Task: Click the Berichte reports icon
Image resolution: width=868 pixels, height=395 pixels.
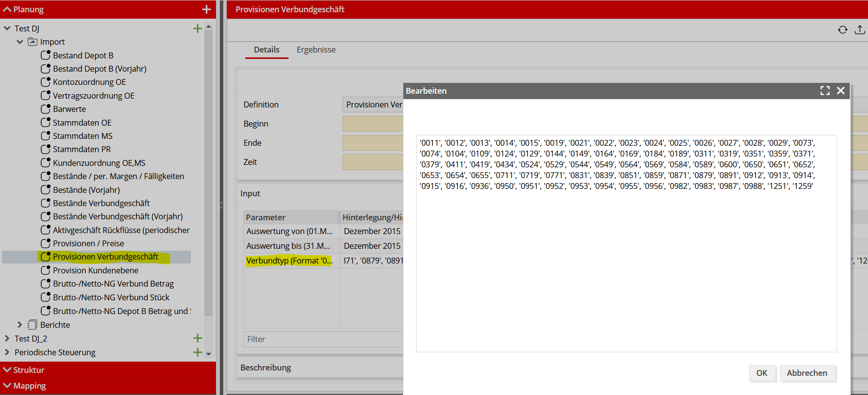Action: [x=33, y=324]
